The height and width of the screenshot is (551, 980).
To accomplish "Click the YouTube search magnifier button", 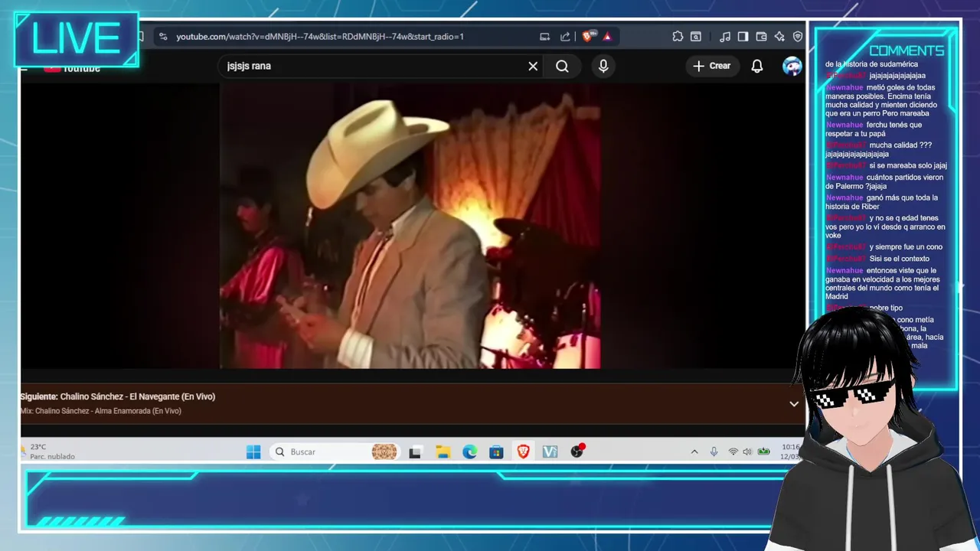I will tap(562, 67).
